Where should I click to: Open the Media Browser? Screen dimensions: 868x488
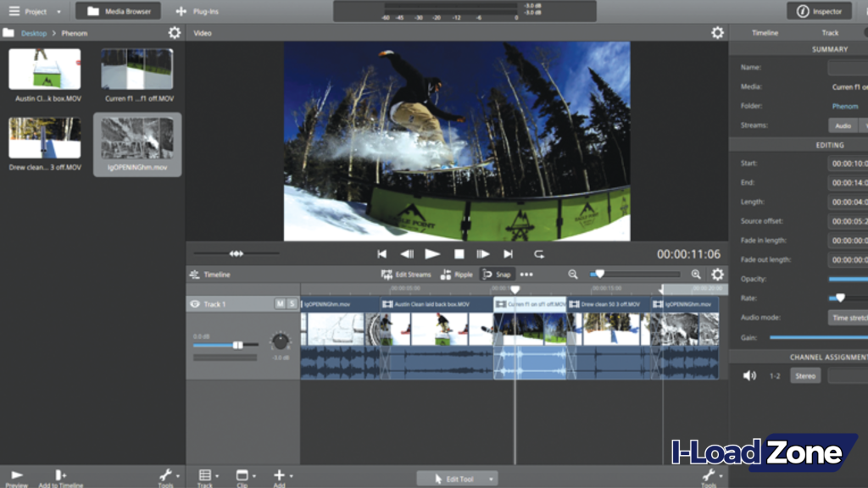(x=117, y=11)
